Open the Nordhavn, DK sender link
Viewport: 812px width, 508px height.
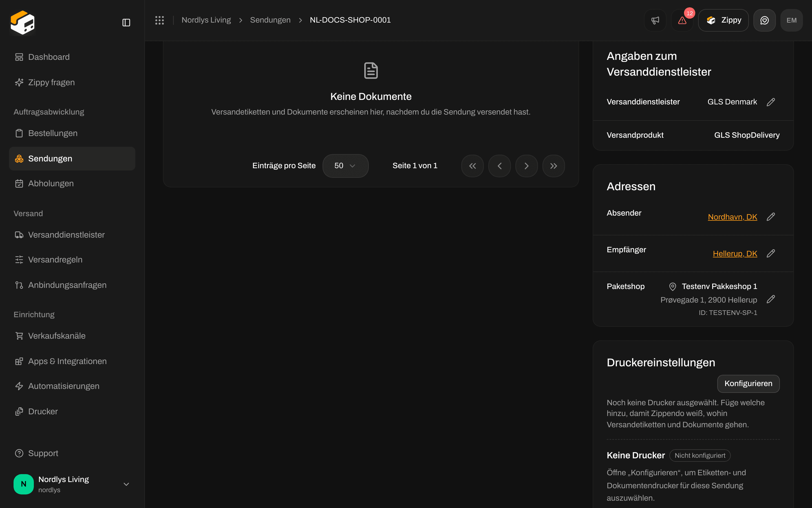732,217
